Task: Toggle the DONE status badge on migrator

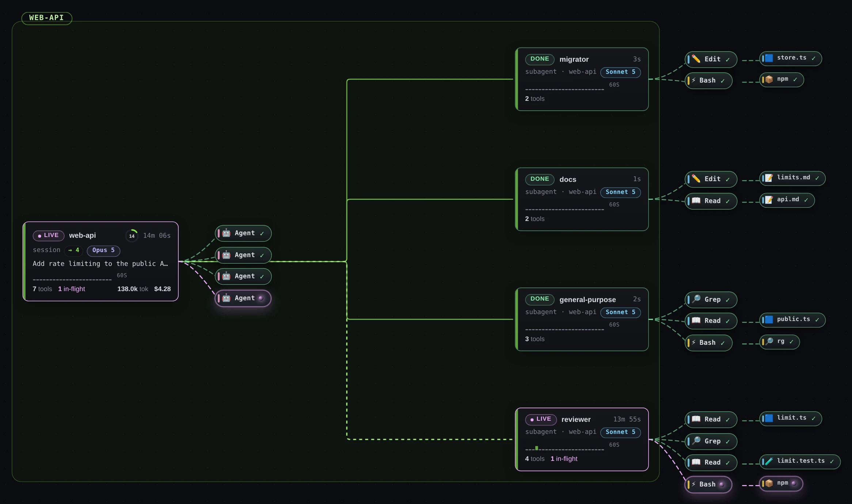Action: (x=540, y=59)
